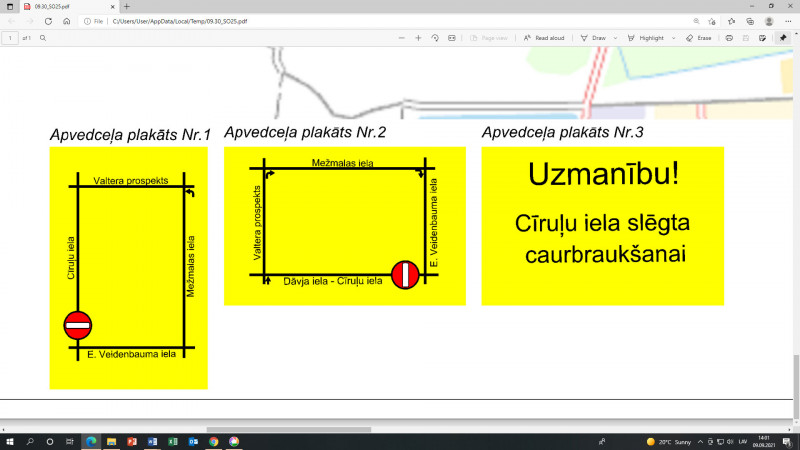Toggle the pin toolbar button
The image size is (800, 450).
pos(783,37)
